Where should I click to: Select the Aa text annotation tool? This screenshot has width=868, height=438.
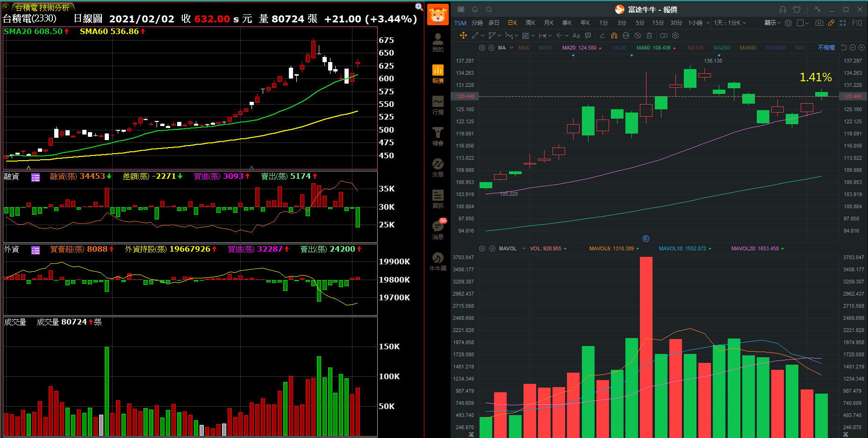pyautogui.click(x=576, y=35)
